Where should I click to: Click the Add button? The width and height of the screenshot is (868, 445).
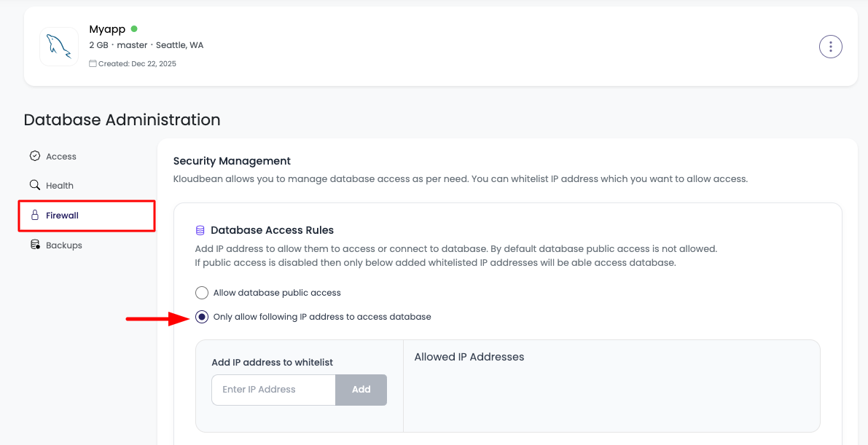[361, 390]
